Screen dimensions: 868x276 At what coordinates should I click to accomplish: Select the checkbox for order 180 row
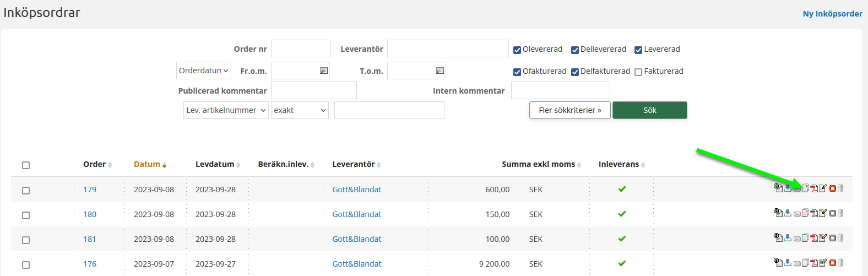[26, 215]
